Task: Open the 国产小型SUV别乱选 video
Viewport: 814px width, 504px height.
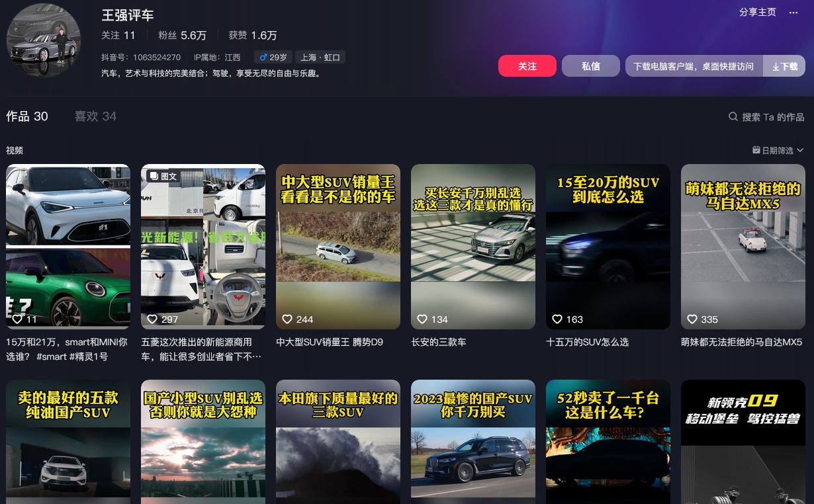Action: point(203,442)
